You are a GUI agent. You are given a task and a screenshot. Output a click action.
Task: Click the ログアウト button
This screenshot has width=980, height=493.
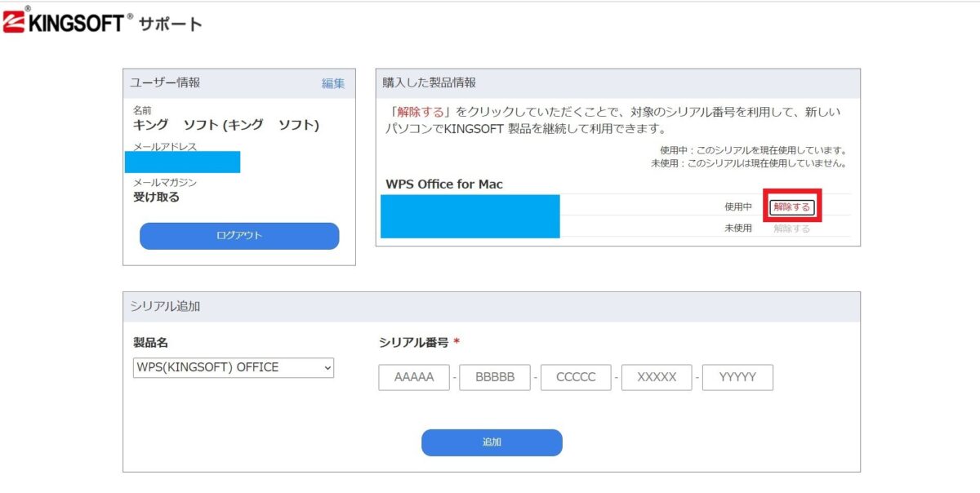[x=238, y=235]
